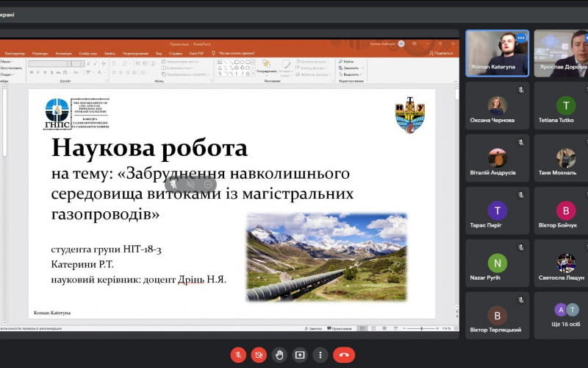Toggle bold formatting

point(31,72)
